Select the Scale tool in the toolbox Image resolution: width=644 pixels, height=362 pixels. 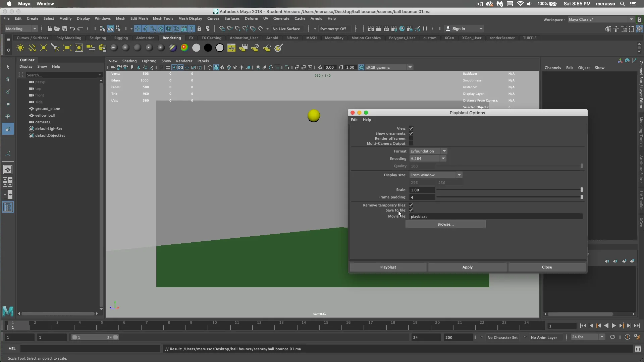[8, 129]
